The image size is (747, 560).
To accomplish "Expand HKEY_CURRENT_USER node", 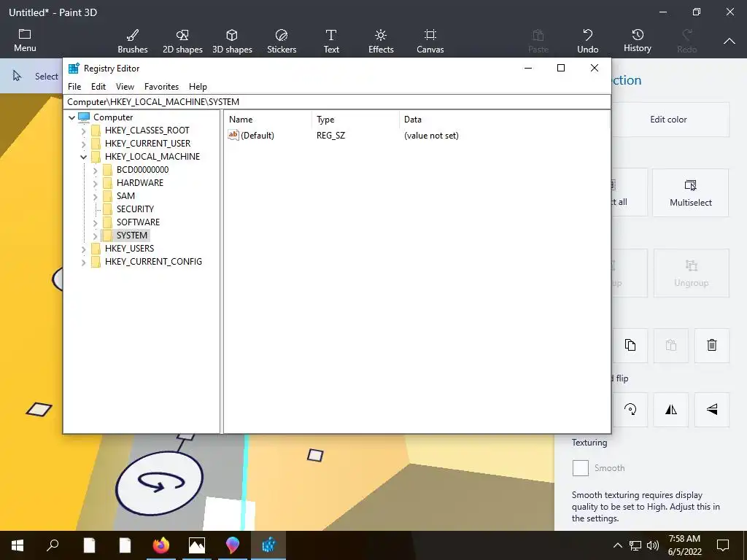I will point(84,144).
